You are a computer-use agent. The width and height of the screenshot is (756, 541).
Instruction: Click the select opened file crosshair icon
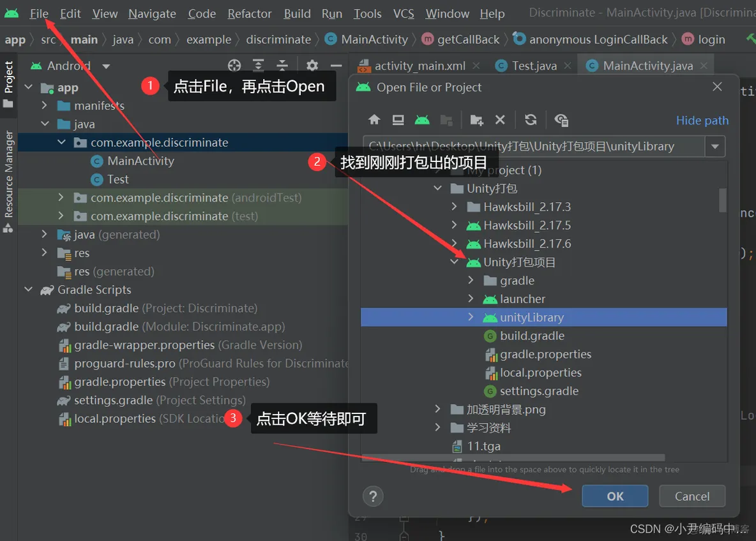(234, 66)
